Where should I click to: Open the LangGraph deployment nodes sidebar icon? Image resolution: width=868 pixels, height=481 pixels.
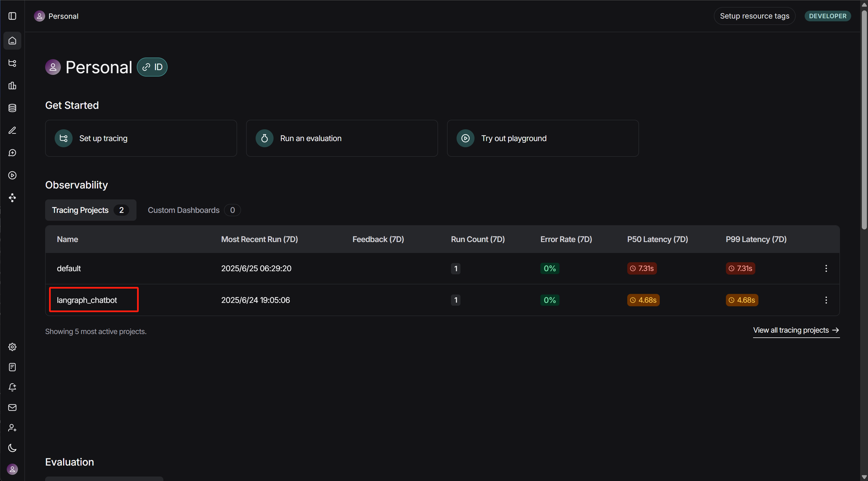(12, 198)
